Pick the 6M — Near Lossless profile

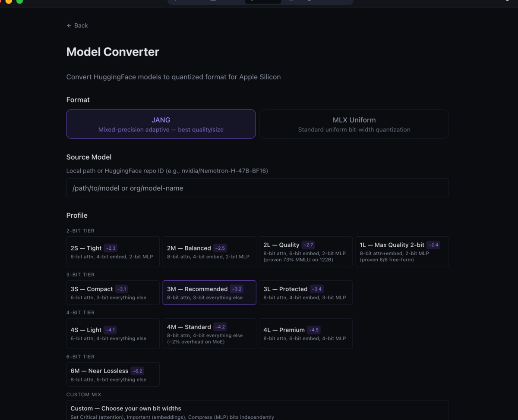point(113,375)
